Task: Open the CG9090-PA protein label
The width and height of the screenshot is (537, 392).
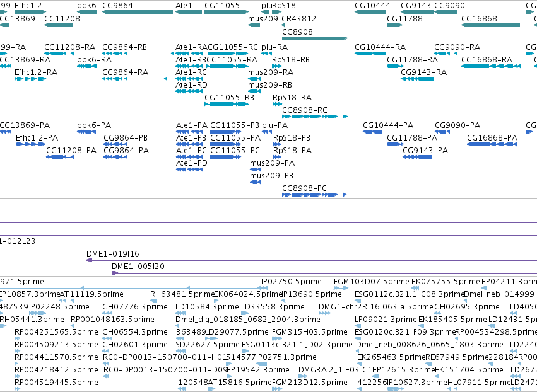Action: point(457,125)
